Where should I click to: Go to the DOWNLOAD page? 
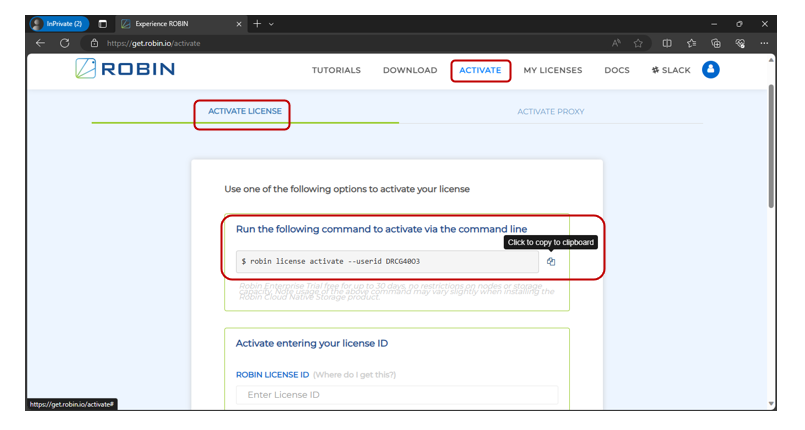410,70
